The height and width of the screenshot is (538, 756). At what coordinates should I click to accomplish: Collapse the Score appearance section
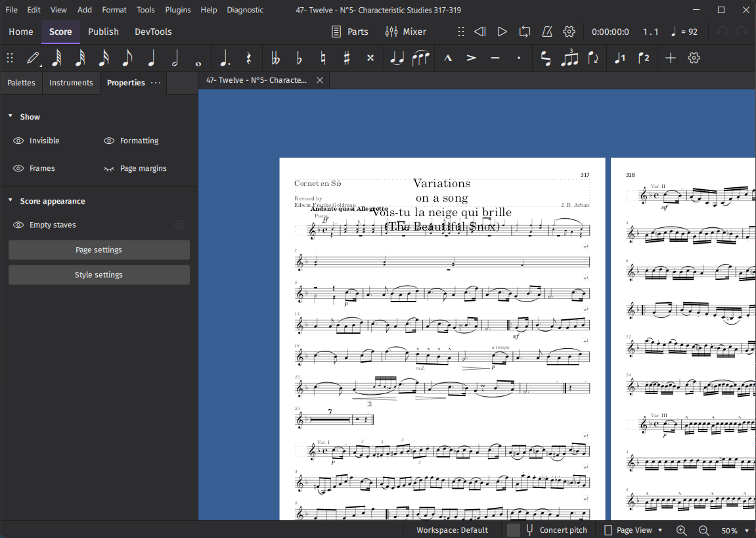(11, 201)
